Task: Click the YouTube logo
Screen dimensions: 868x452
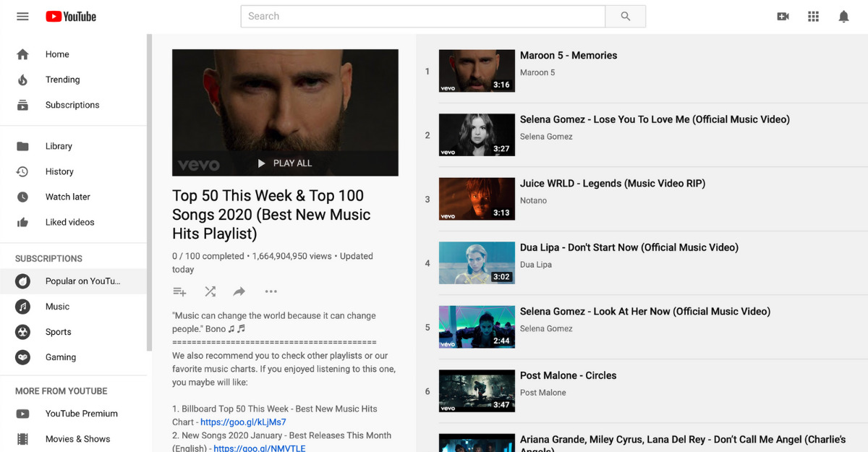Action: coord(71,16)
